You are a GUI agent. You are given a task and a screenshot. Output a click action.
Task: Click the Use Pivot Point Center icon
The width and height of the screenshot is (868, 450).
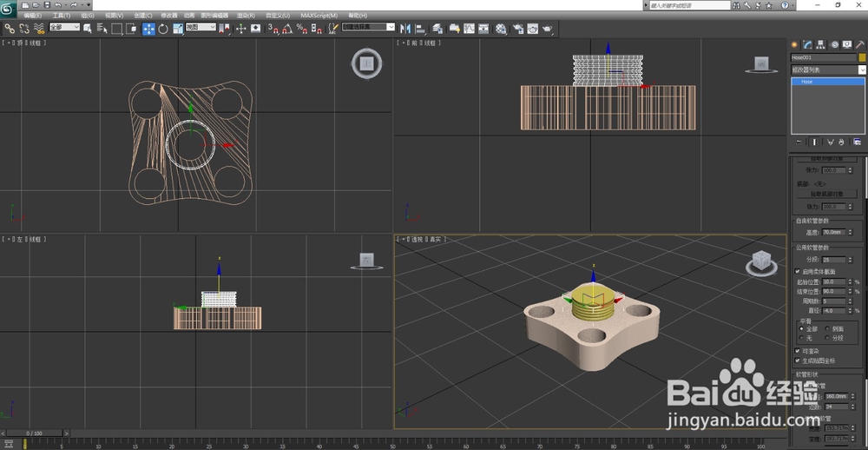(x=224, y=29)
